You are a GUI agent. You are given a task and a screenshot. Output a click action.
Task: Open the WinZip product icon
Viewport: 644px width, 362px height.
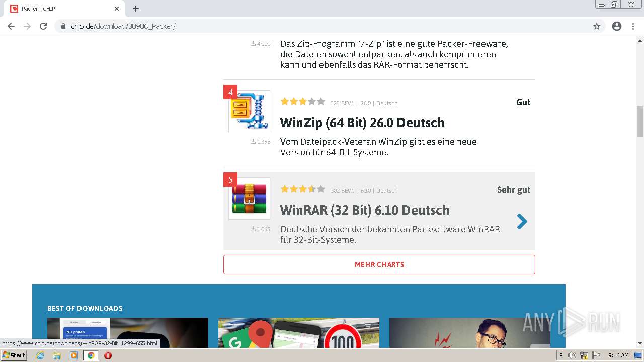(249, 111)
